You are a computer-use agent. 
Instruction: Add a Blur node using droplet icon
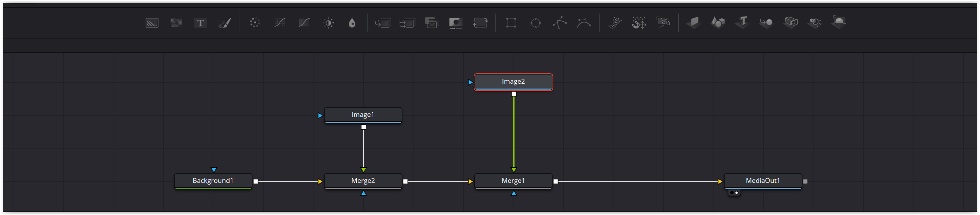[x=352, y=23]
